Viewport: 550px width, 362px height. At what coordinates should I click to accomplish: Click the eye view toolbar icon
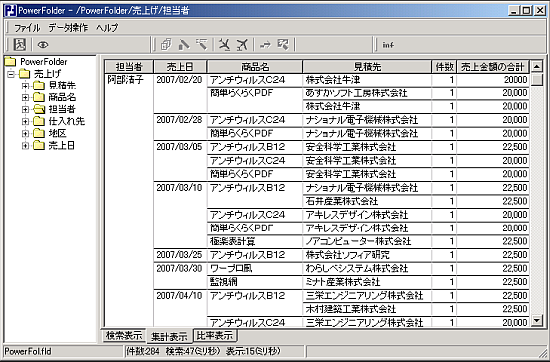[x=43, y=45]
